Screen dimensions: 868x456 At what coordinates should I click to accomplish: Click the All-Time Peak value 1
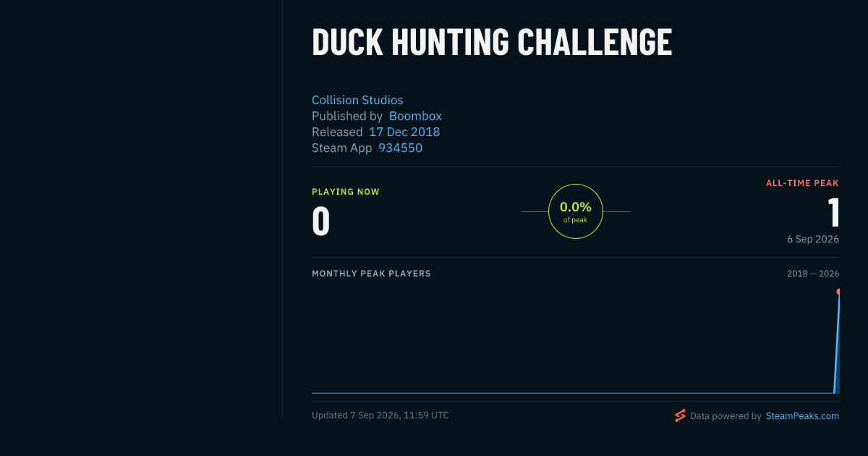pyautogui.click(x=834, y=213)
